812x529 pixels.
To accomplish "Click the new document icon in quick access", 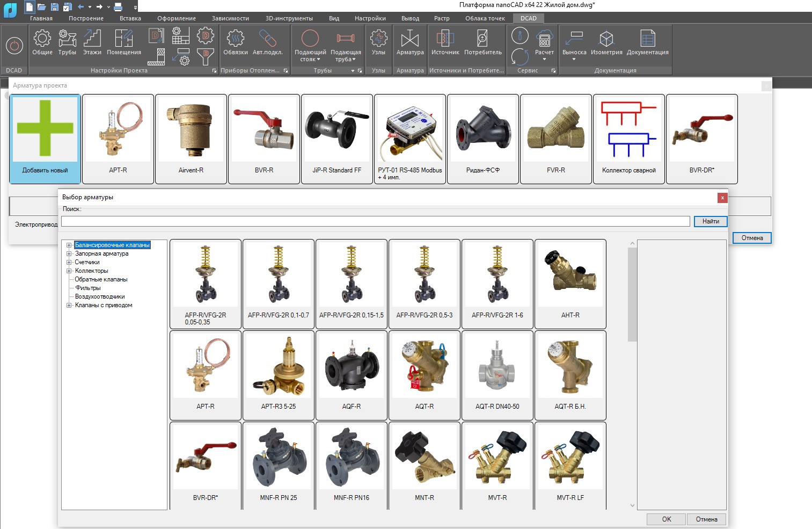I will coord(30,6).
